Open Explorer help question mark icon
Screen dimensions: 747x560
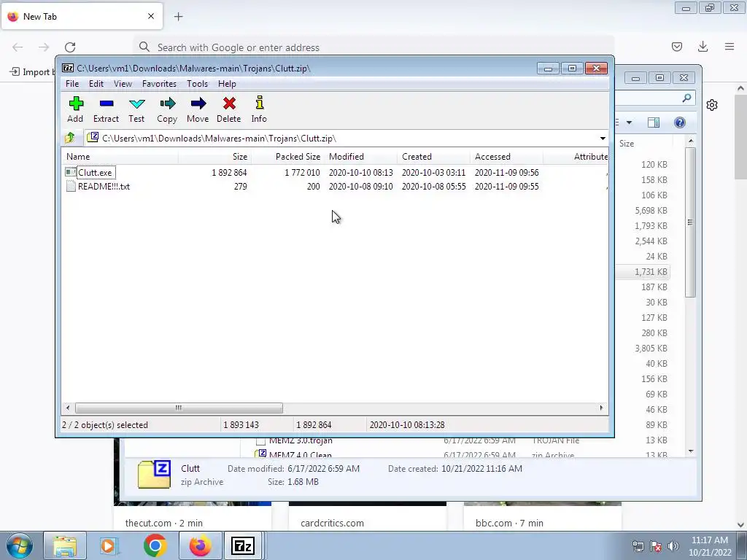pos(680,122)
